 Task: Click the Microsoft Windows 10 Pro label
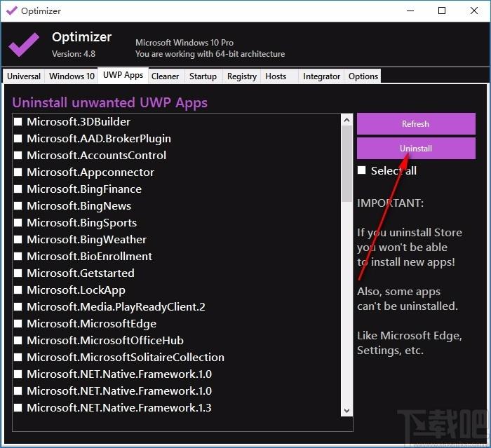click(x=184, y=43)
